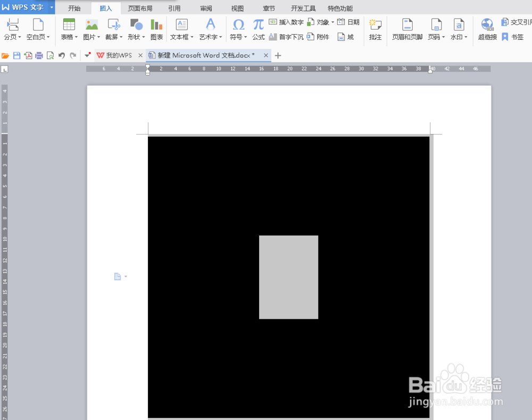Switch to the 审阅 ribbon tab
Image resolution: width=532 pixels, height=420 pixels.
[x=206, y=8]
